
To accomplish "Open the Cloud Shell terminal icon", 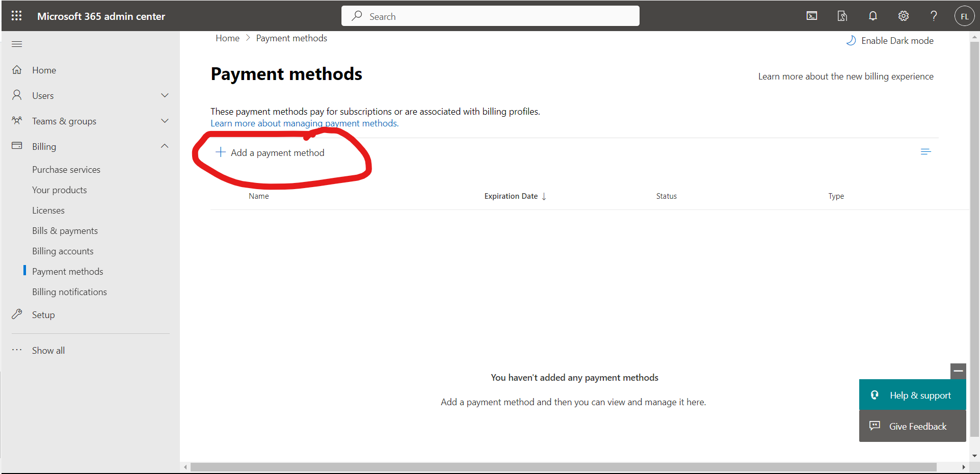I will tap(812, 16).
